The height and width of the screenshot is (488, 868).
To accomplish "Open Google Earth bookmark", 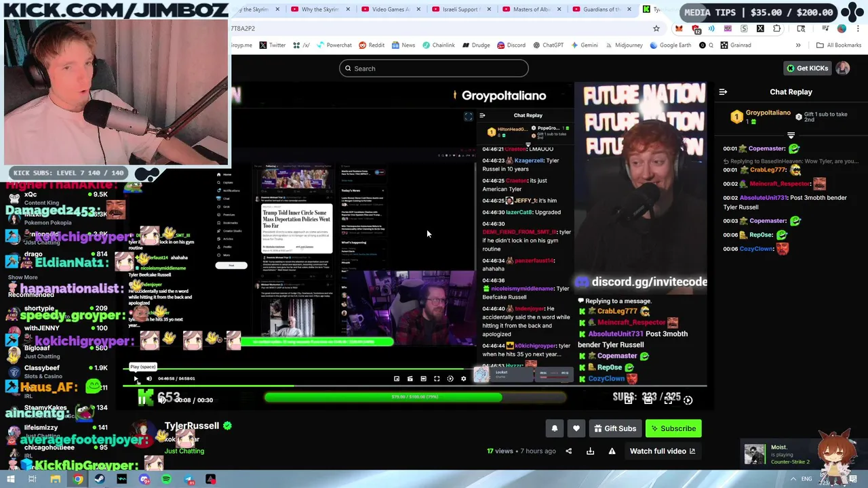I will (670, 45).
